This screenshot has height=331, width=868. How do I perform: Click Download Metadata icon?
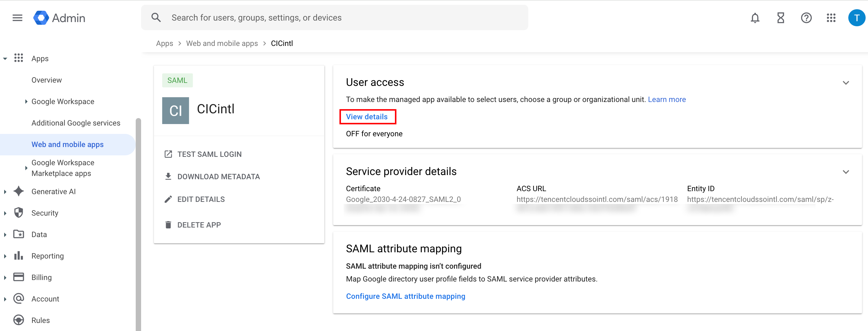tap(168, 177)
